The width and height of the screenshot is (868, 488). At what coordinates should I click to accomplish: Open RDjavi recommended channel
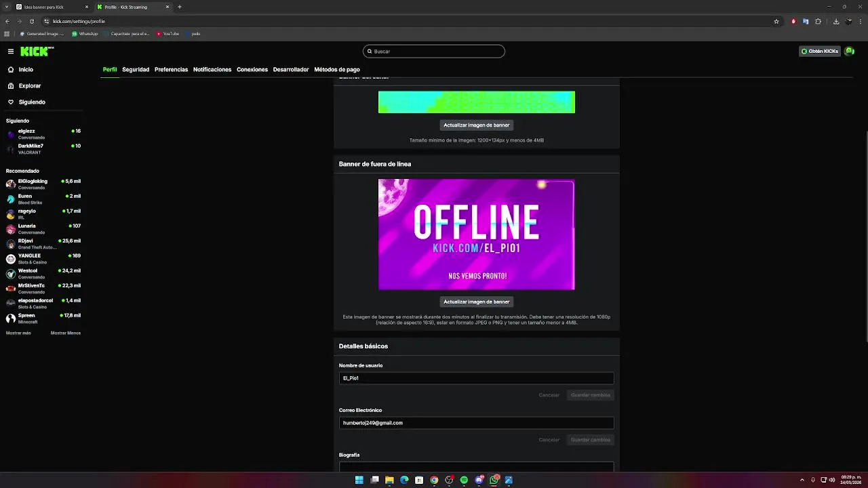coord(43,244)
